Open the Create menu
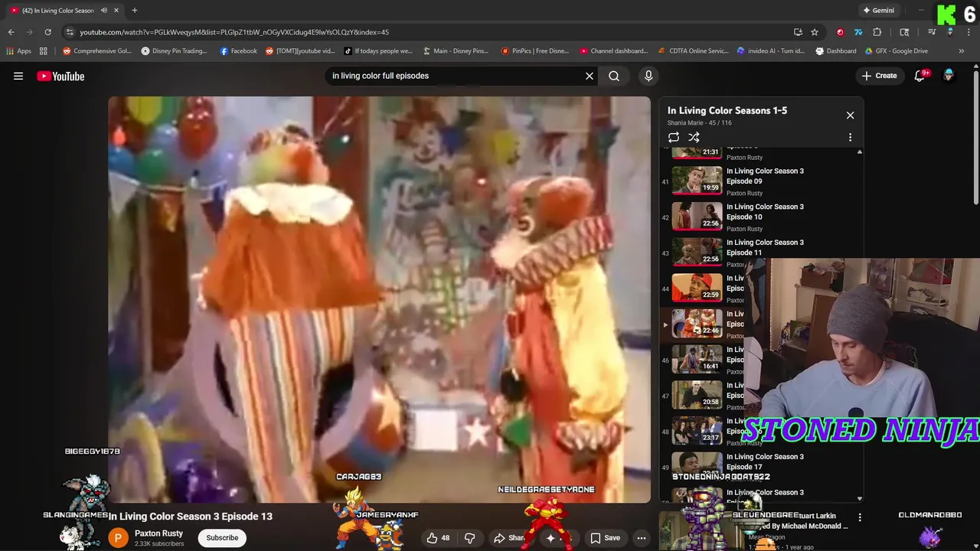This screenshot has height=551, width=980. [x=879, y=76]
